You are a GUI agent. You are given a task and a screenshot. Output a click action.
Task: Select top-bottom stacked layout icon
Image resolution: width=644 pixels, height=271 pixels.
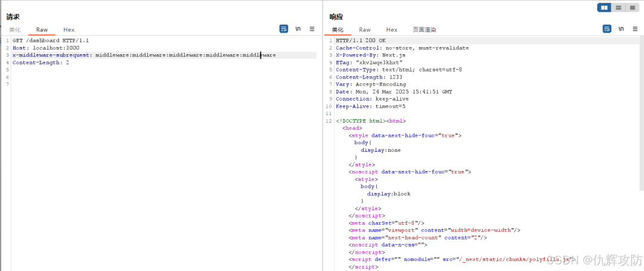click(618, 7)
